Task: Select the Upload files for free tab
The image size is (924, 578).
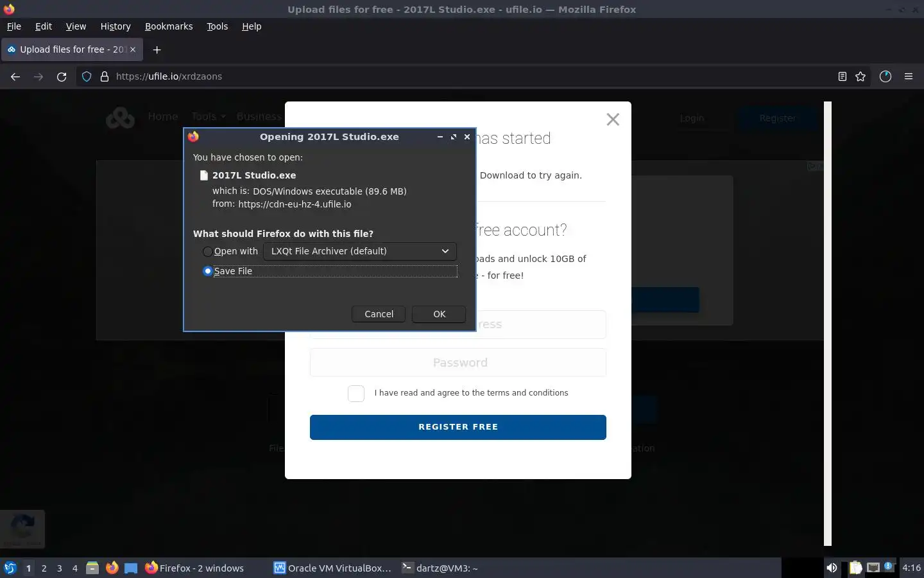Action: pyautogui.click(x=71, y=49)
